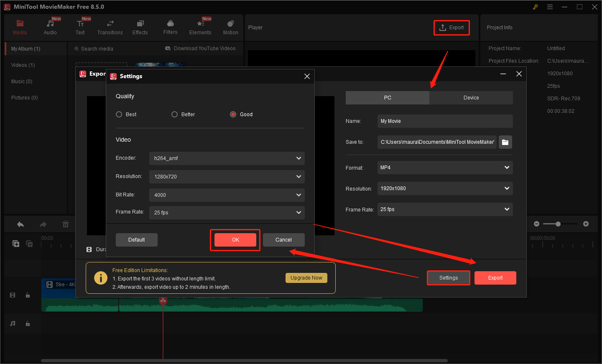The height and width of the screenshot is (364, 602).
Task: Click the timeline zoom slider handle
Action: [558, 224]
